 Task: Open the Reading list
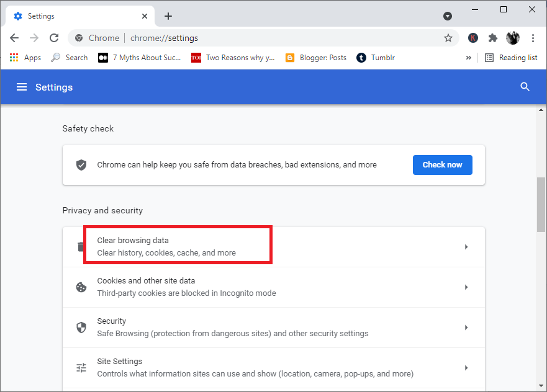point(511,58)
